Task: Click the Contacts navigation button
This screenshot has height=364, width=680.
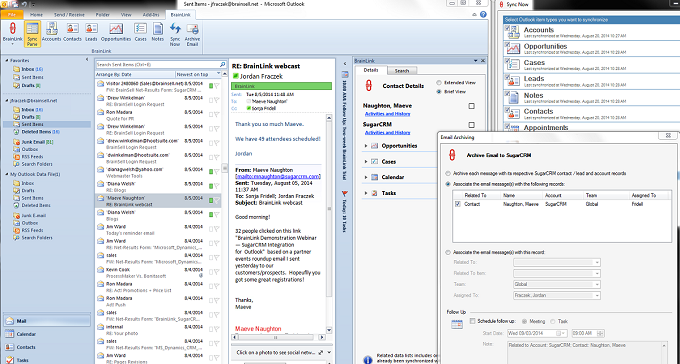Action: (x=47, y=347)
